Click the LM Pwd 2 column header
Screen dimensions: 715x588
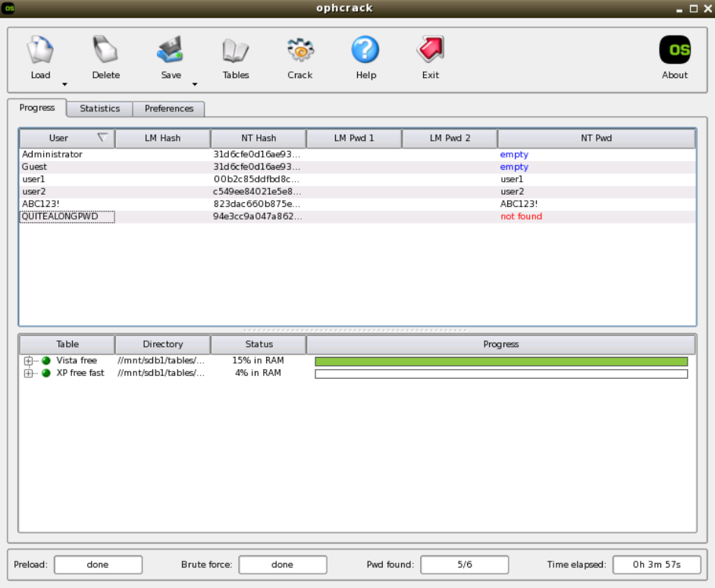pyautogui.click(x=450, y=138)
